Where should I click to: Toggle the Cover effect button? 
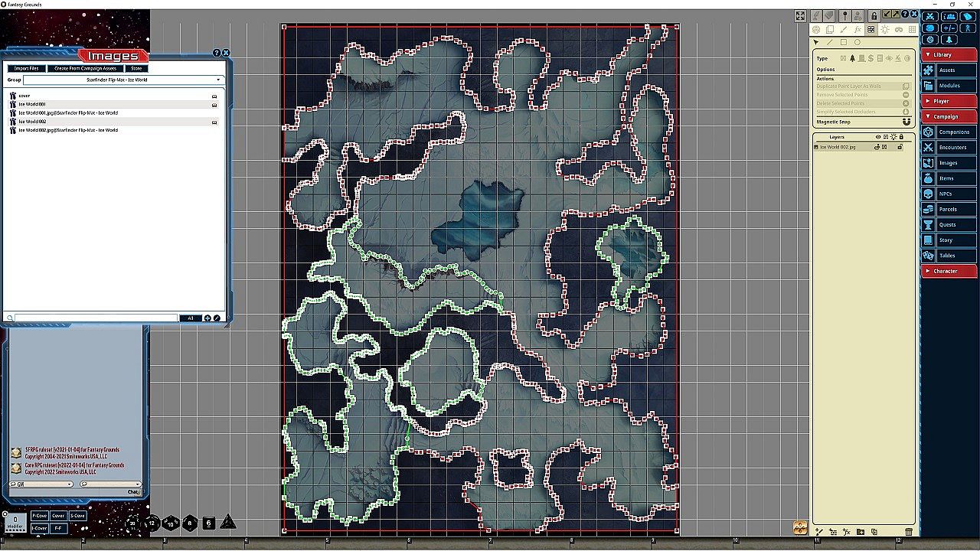tap(58, 516)
